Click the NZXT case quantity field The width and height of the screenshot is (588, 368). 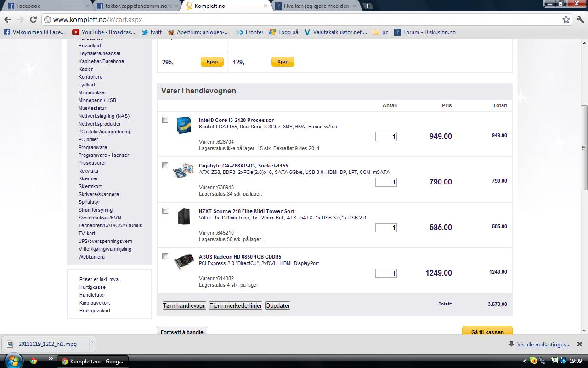386,228
